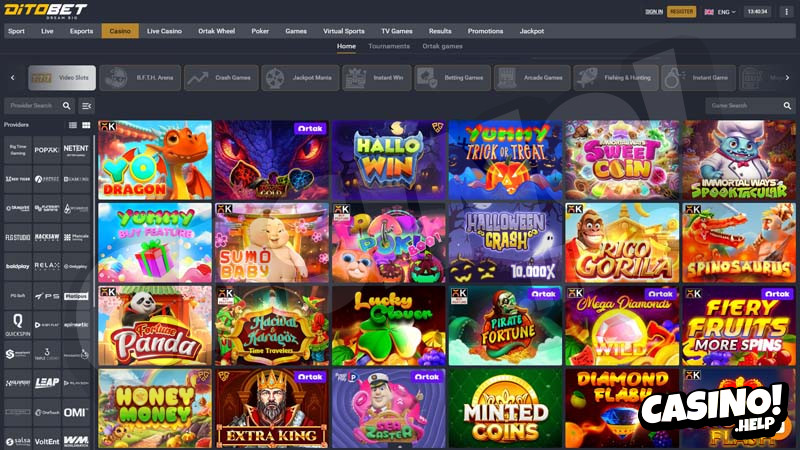Switch providers to list view
Viewport: 800px width, 450px height.
(x=73, y=125)
